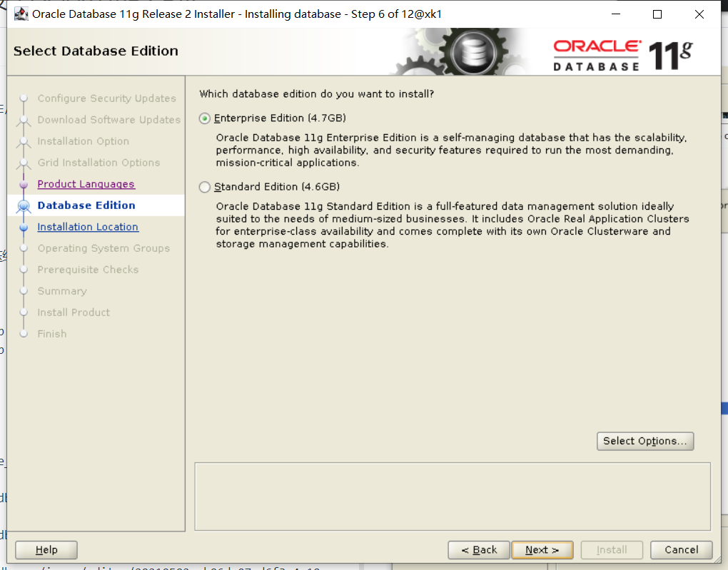Click the Product Languages step bullet
Screen dimensions: 728x570
[24, 184]
